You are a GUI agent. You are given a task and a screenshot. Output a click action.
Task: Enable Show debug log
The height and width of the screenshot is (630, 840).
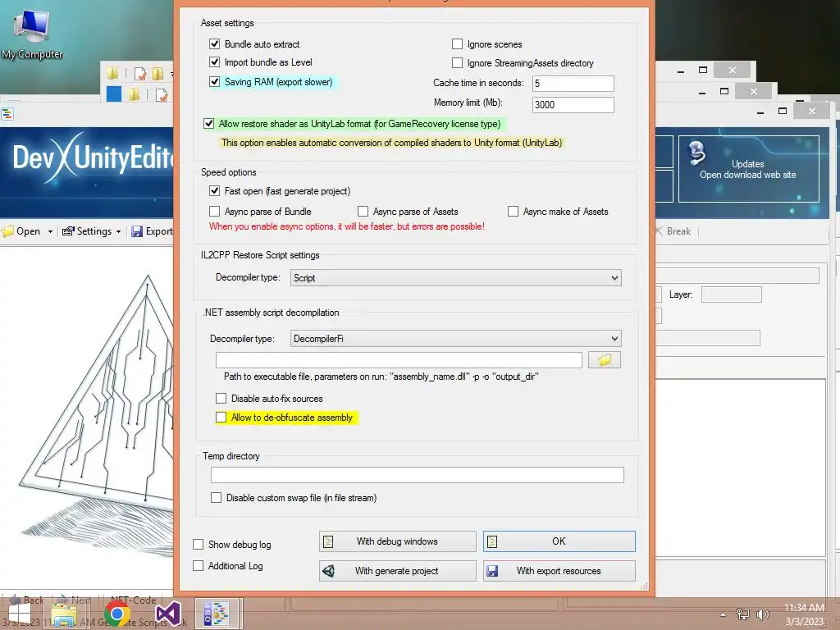pos(199,545)
